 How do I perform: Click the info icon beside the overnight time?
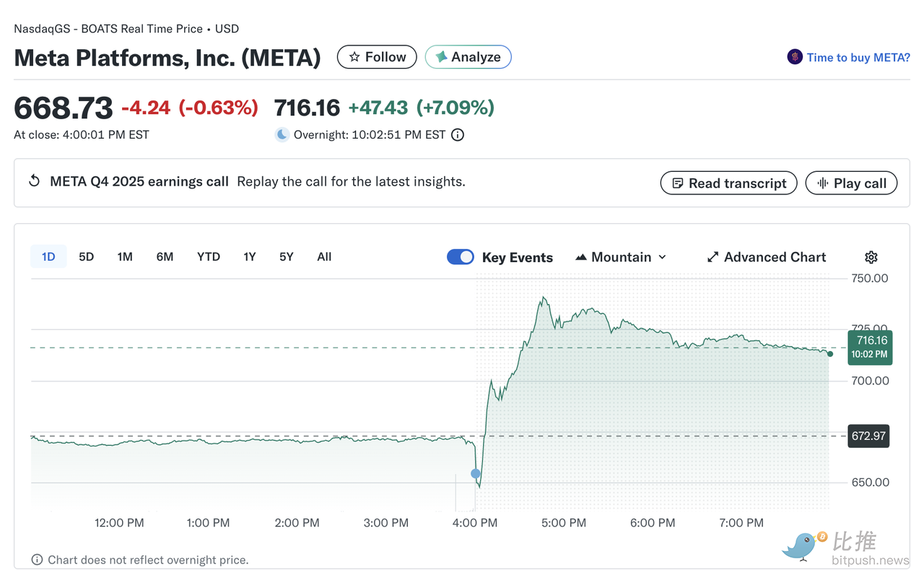pos(457,134)
